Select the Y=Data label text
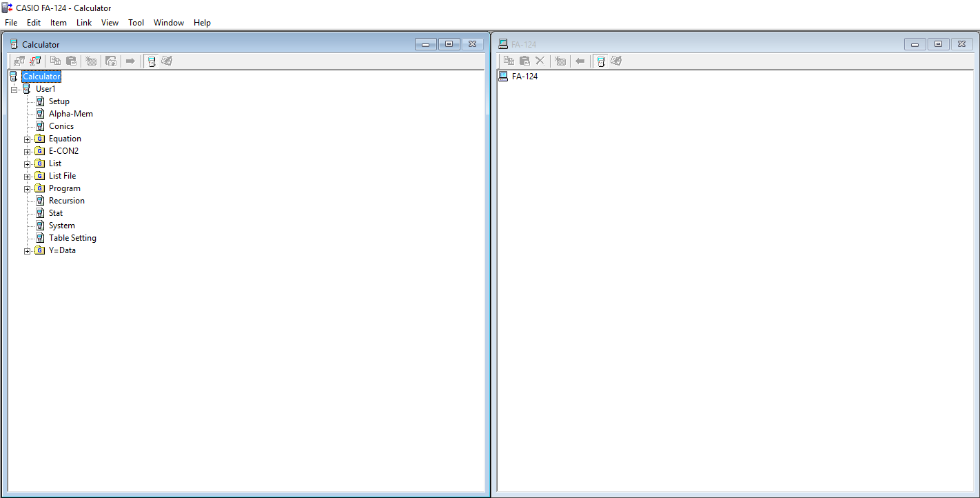This screenshot has width=980, height=498. [x=62, y=250]
